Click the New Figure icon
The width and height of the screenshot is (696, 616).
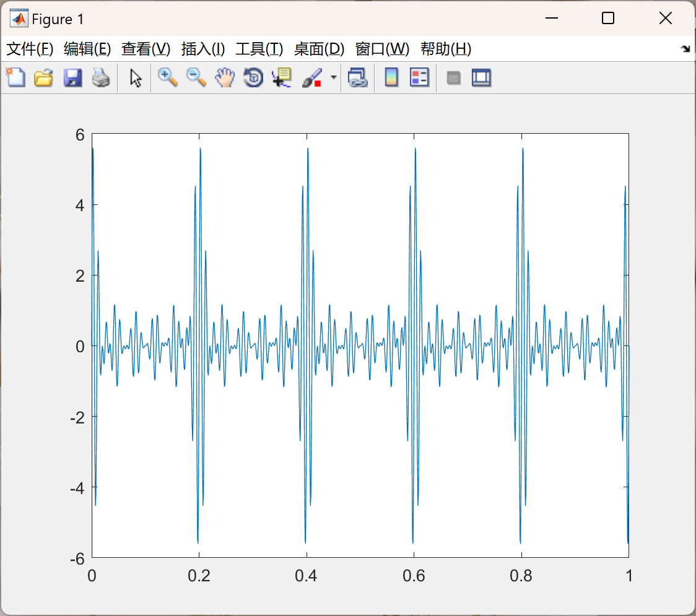pos(16,77)
